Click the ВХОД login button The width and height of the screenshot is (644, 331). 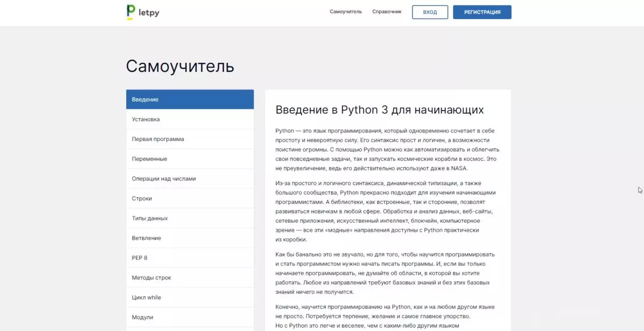click(430, 12)
